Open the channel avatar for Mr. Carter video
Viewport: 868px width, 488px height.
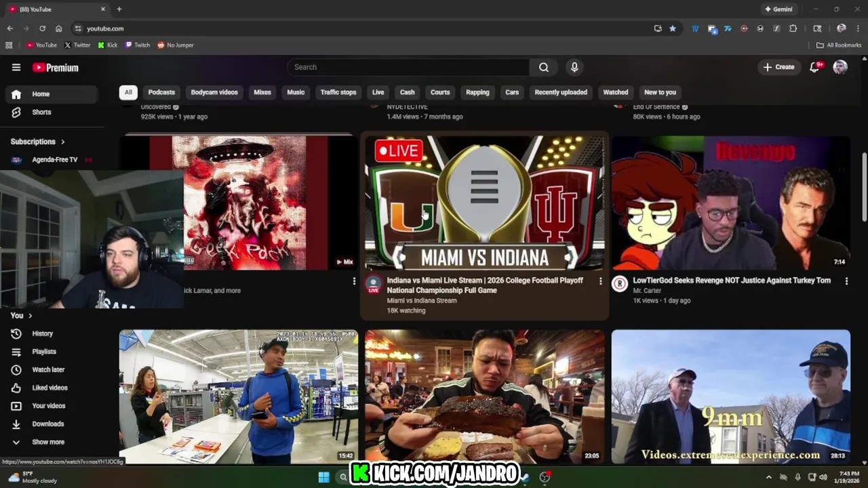pyautogui.click(x=620, y=284)
